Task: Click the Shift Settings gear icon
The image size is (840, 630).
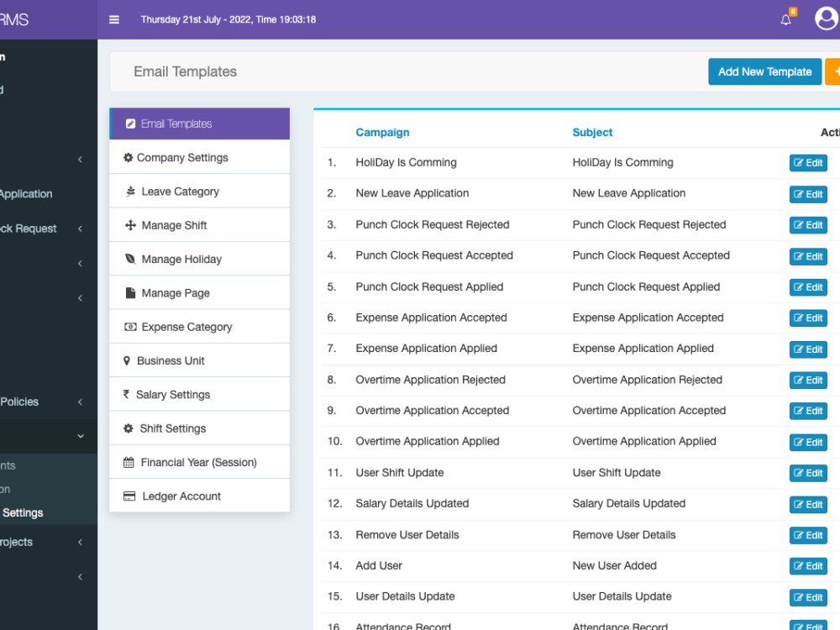Action: pos(128,428)
